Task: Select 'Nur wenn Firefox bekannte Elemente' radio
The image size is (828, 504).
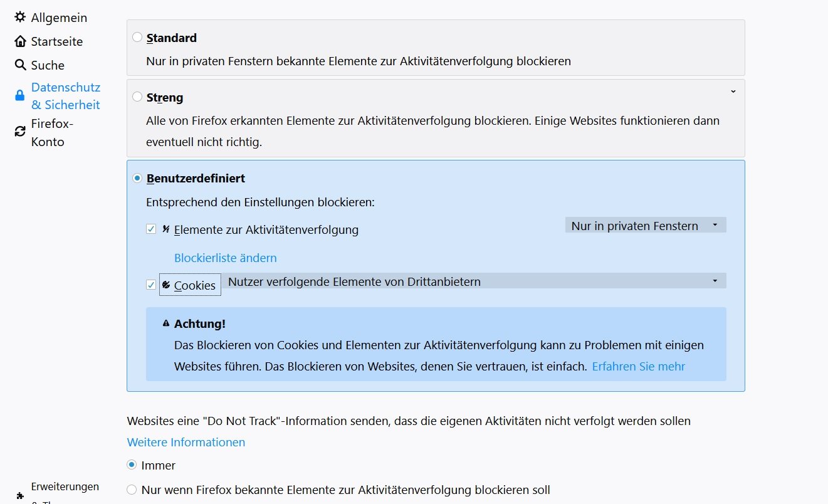Action: 132,490
